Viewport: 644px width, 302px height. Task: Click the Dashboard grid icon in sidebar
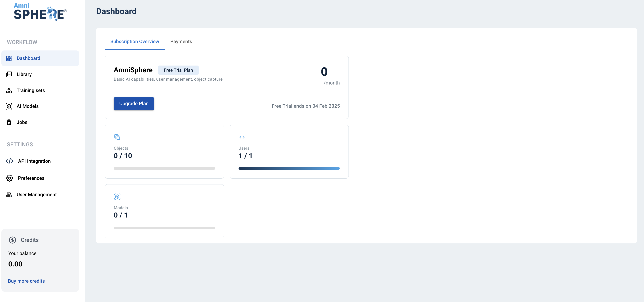[9, 58]
